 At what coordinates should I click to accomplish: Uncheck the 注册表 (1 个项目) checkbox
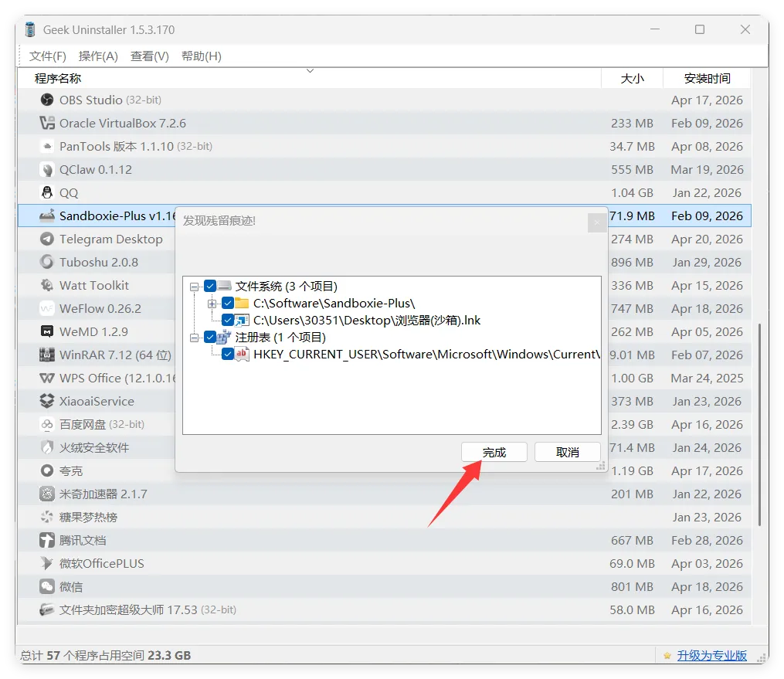pyautogui.click(x=210, y=337)
